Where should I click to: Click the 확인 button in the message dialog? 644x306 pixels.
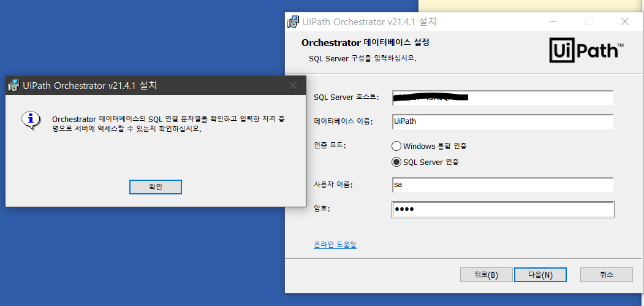(155, 186)
